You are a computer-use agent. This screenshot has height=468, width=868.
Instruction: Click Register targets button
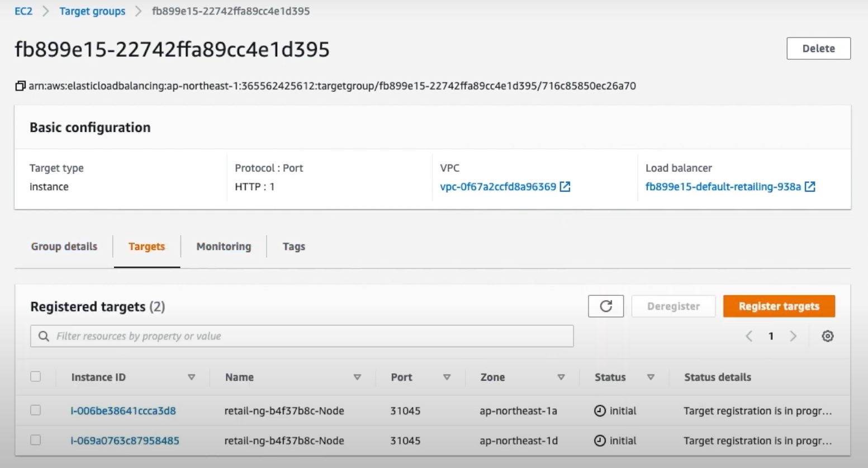[779, 306]
